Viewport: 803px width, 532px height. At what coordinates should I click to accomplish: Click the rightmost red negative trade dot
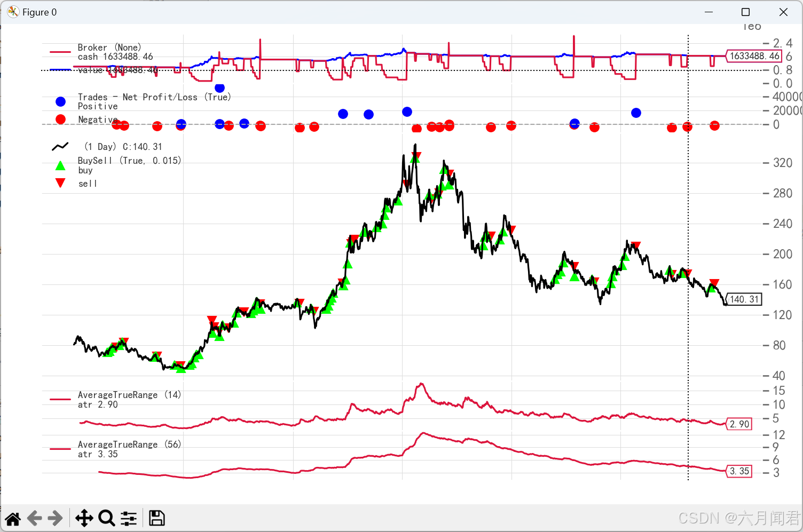coord(714,125)
